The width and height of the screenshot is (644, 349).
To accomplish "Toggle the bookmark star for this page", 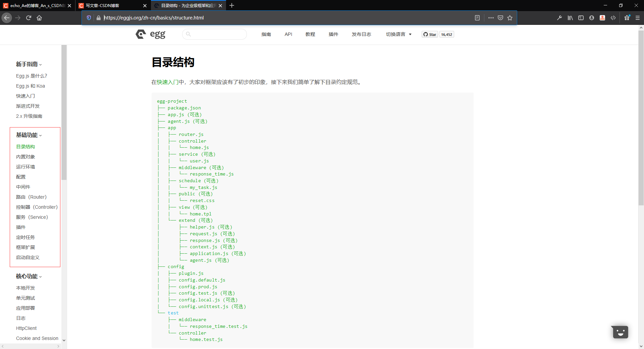I will point(510,18).
